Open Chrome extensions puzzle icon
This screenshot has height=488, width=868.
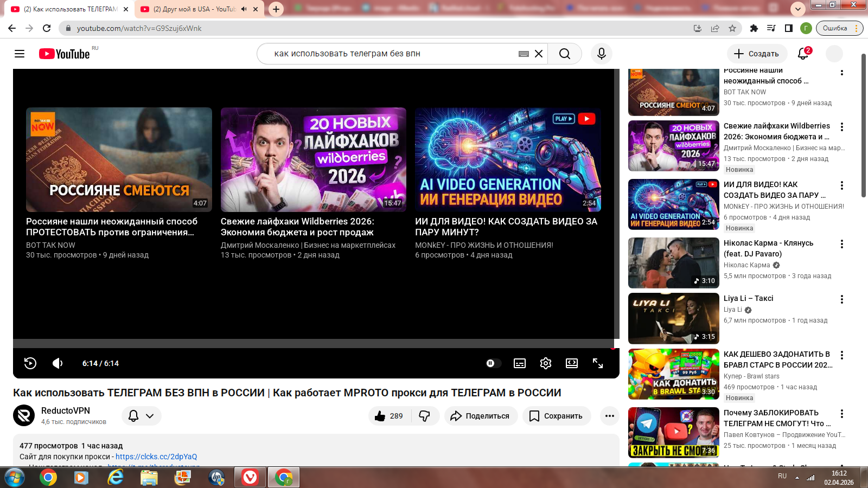754,28
